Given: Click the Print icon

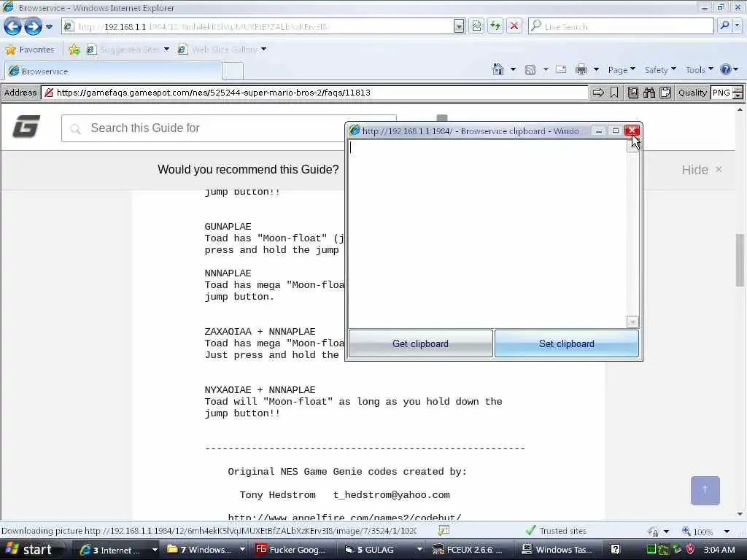Looking at the screenshot, I should coord(581,70).
